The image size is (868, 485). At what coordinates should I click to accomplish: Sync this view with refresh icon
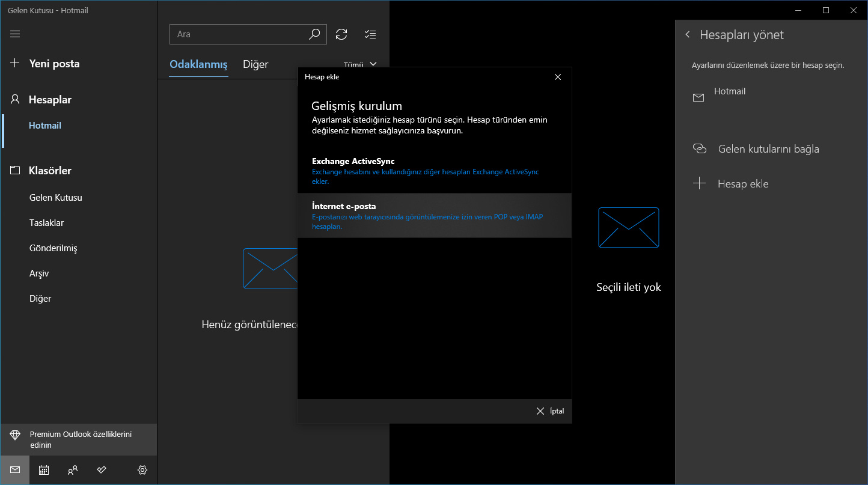coord(341,34)
